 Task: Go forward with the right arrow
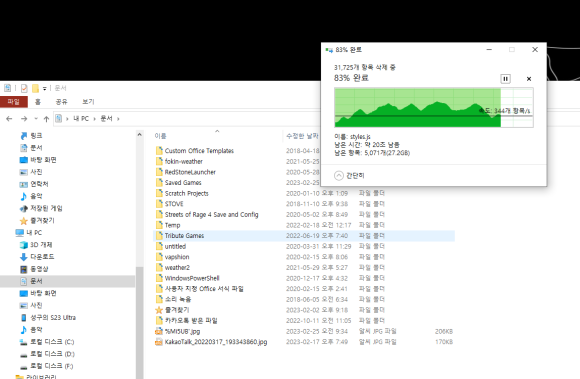pyautogui.click(x=24, y=119)
